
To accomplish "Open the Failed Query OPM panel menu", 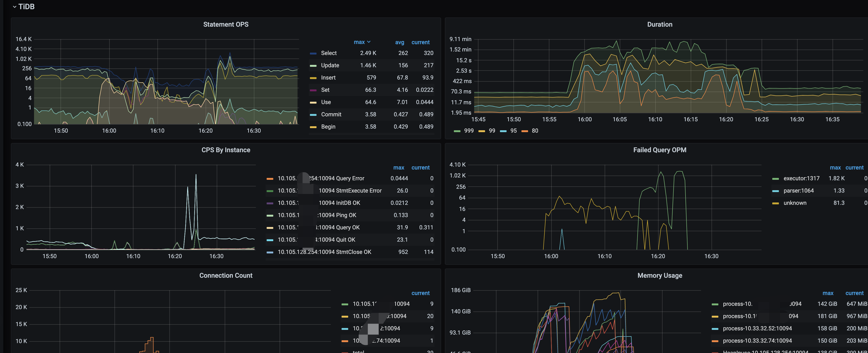I will pos(660,150).
